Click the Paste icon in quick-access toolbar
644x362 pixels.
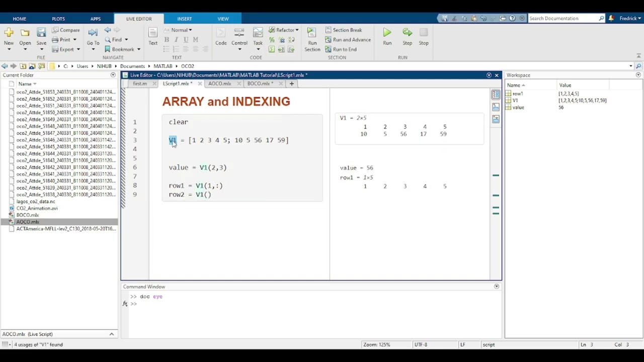click(473, 18)
